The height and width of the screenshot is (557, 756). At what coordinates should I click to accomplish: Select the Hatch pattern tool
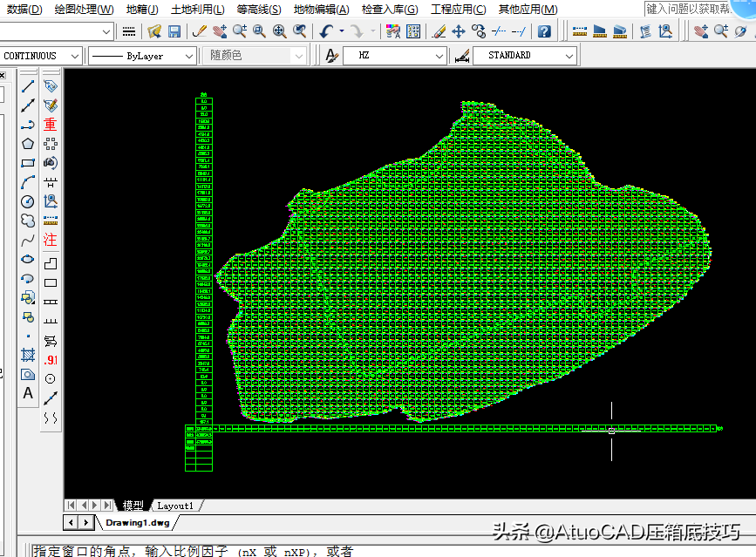tap(28, 356)
